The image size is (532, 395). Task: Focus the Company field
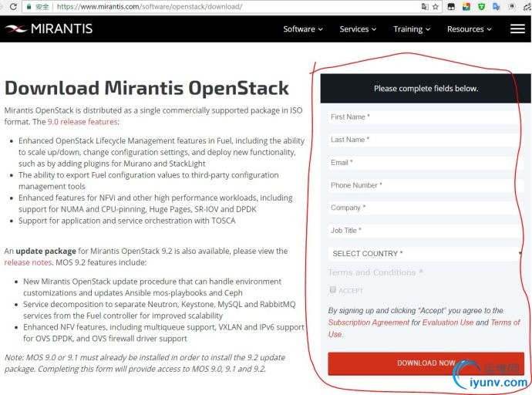pyautogui.click(x=426, y=208)
